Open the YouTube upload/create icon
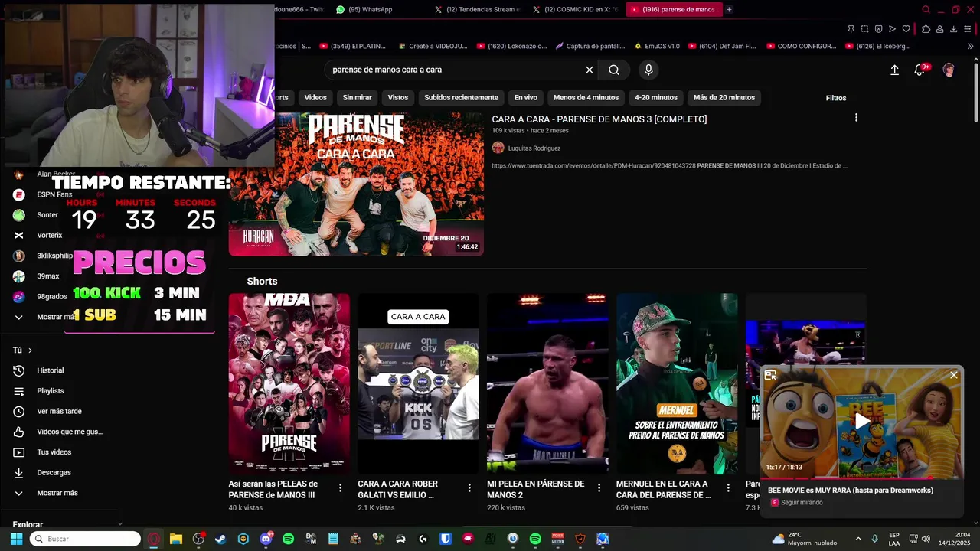 click(x=894, y=70)
